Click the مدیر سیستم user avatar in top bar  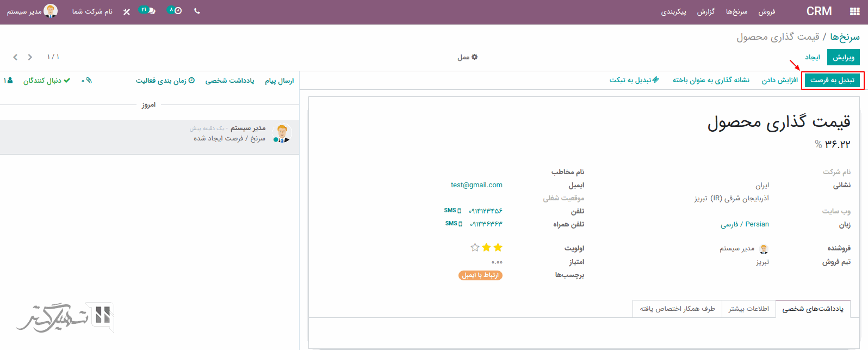(51, 11)
